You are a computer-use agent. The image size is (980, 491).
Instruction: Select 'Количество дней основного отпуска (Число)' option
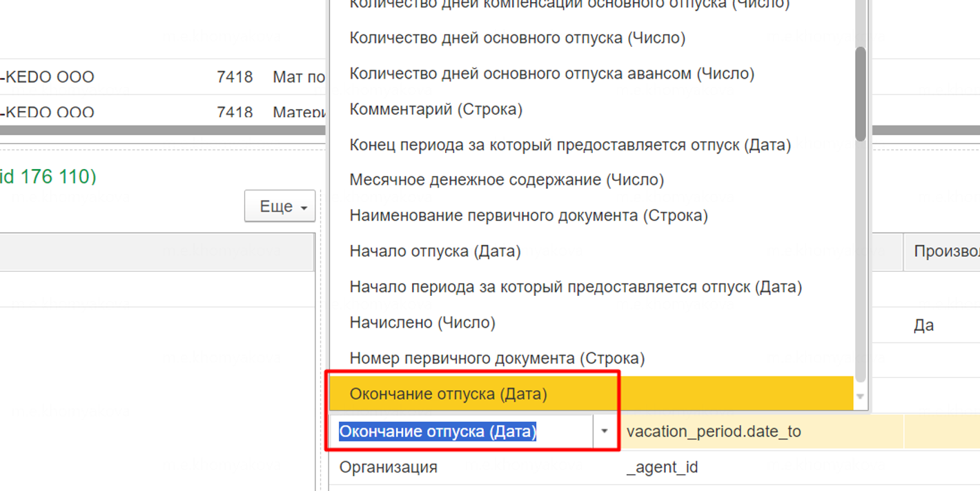pyautogui.click(x=517, y=38)
